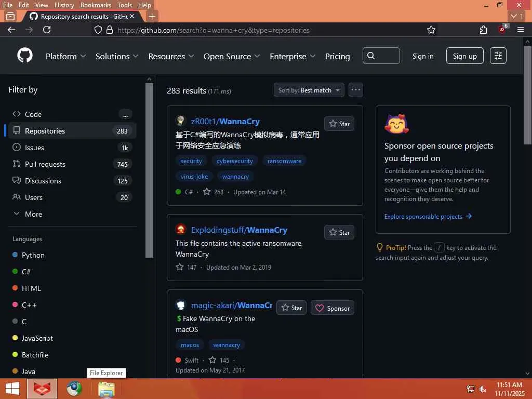The image size is (532, 399).
Task: Close the Repository search results tab
Action: click(132, 16)
